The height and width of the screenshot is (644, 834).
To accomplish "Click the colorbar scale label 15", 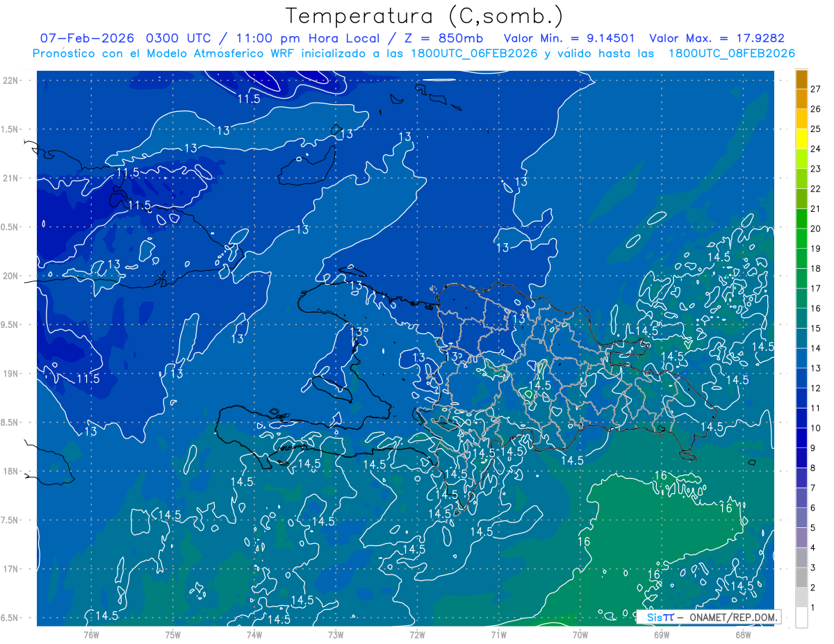I will pyautogui.click(x=816, y=329).
